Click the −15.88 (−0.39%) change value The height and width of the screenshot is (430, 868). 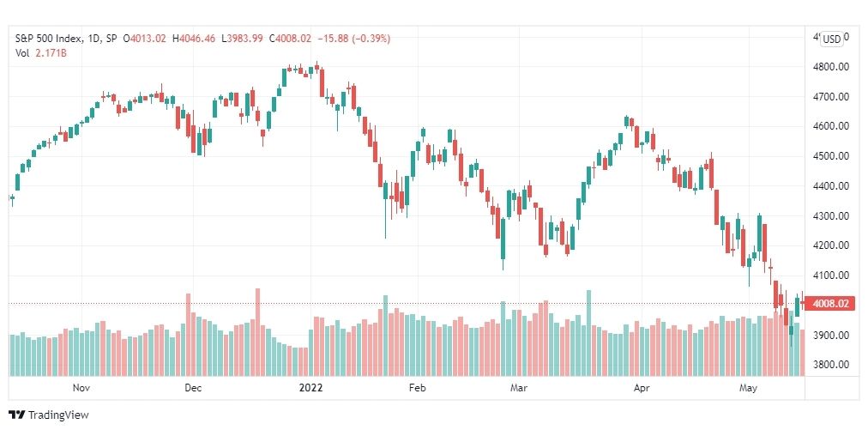pos(353,39)
